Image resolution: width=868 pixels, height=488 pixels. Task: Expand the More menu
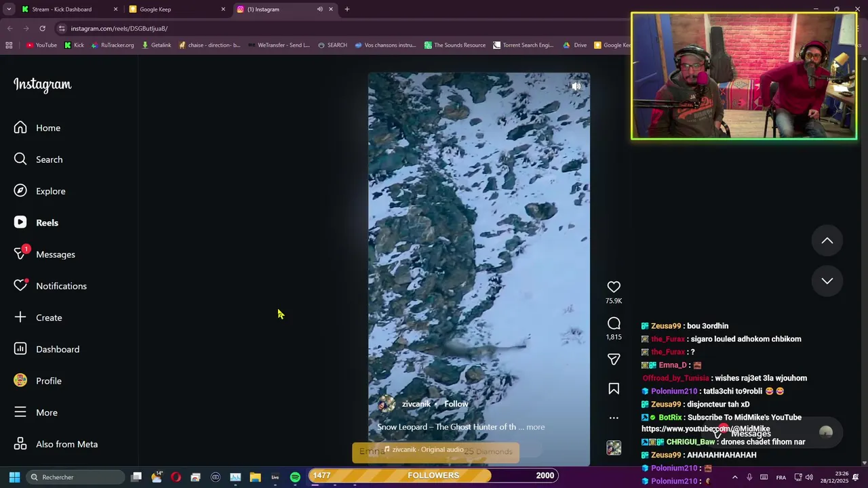pyautogui.click(x=36, y=412)
